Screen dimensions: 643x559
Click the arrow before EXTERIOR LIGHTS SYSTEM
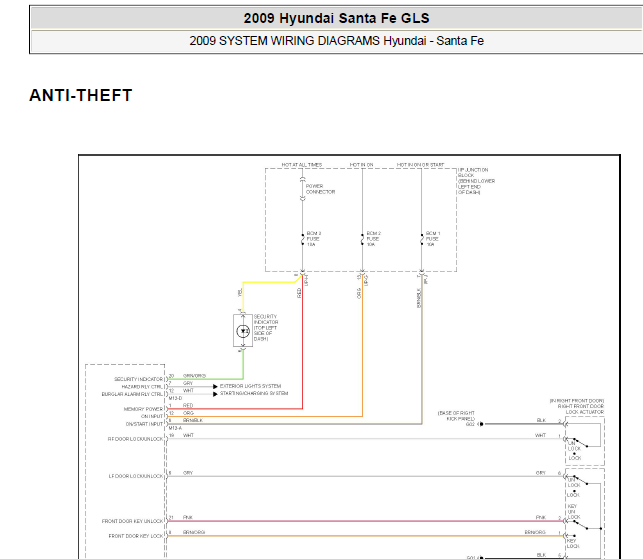tap(215, 386)
